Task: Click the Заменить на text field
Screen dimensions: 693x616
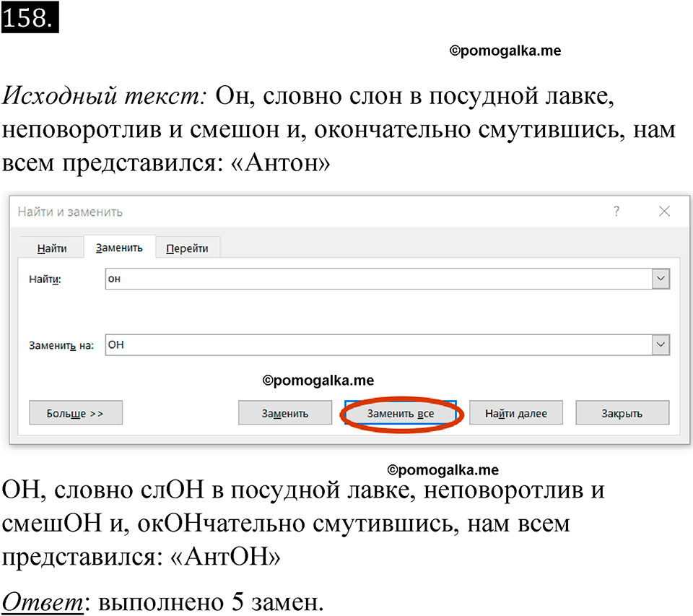Action: [379, 344]
